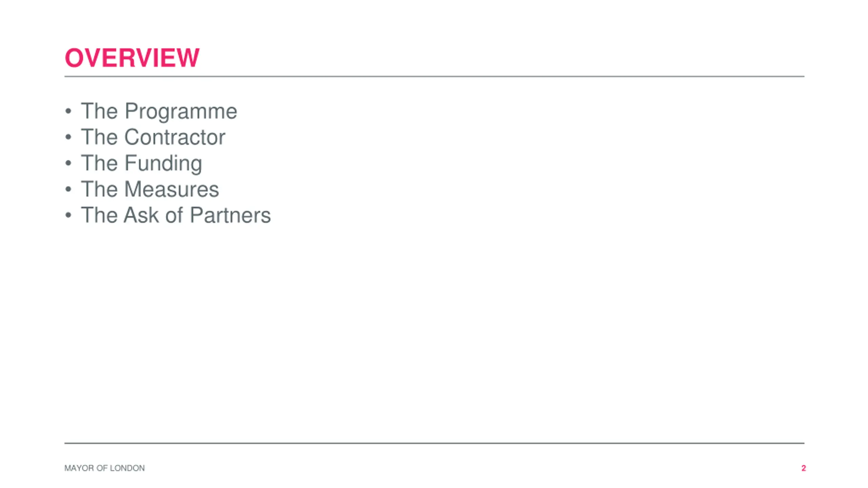Select bullet dot beside The Funding
868x488 pixels.
tap(68, 163)
